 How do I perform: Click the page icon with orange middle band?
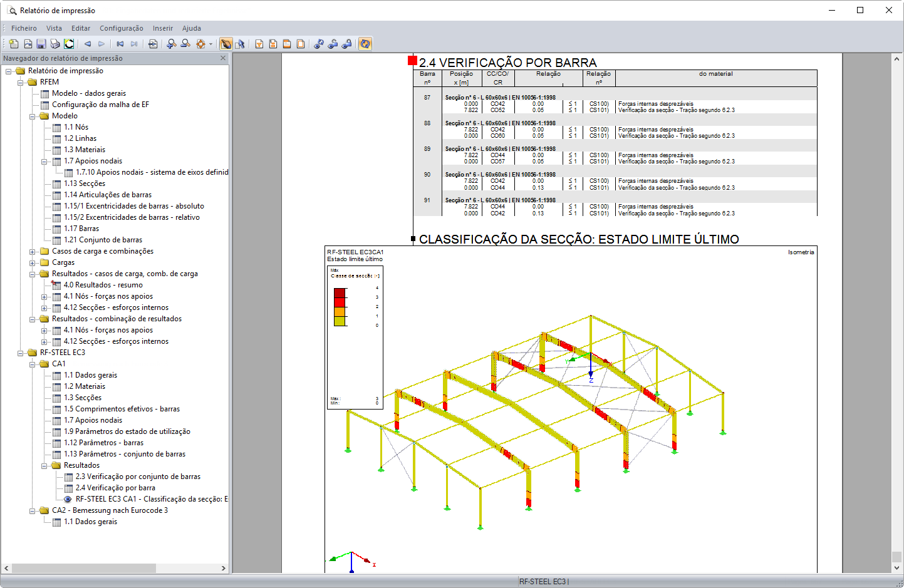tap(273, 44)
